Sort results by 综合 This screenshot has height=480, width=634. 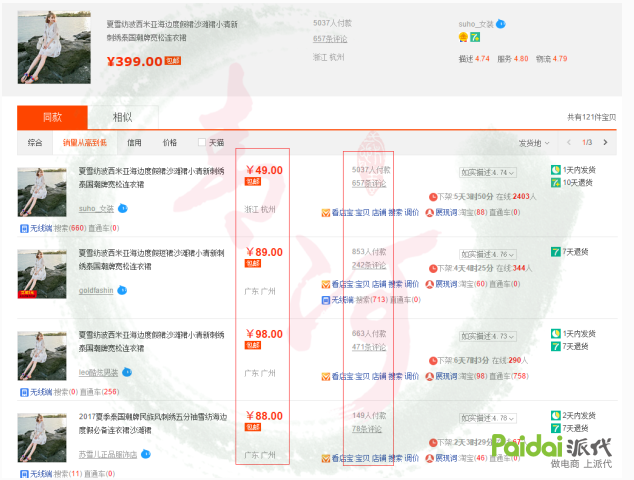click(35, 142)
